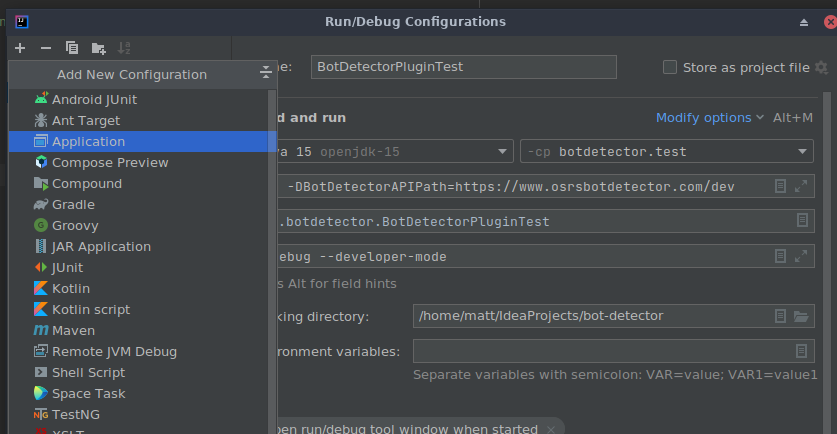Click the title bar up-arrow window button
The width and height of the screenshot is (837, 434).
pos(803,22)
